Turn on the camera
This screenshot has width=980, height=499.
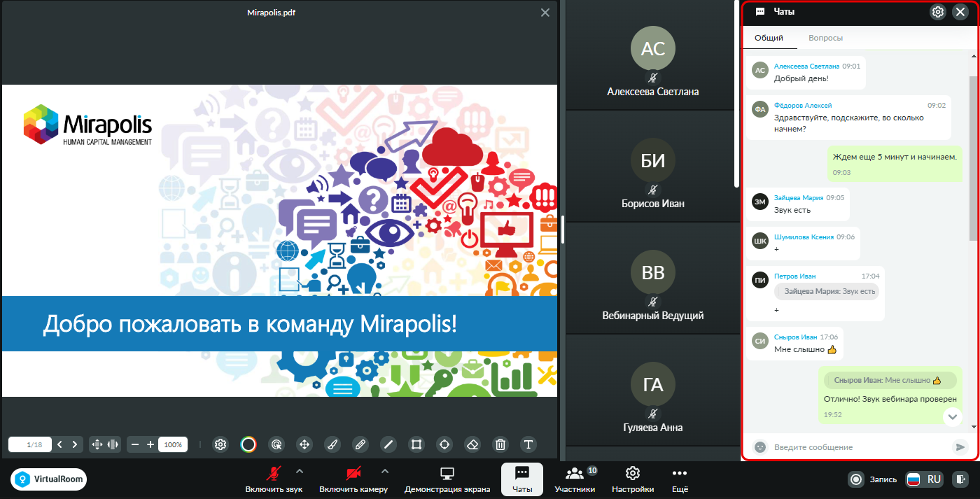click(353, 479)
